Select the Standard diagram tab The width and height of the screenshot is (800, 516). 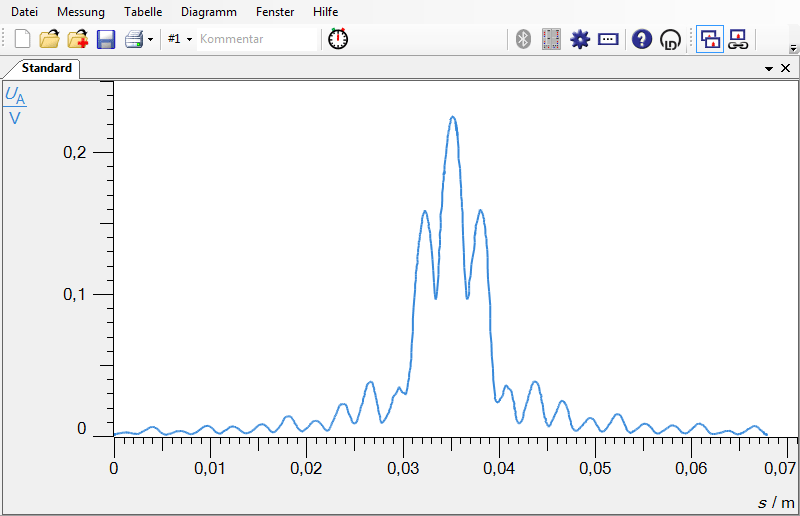click(46, 68)
